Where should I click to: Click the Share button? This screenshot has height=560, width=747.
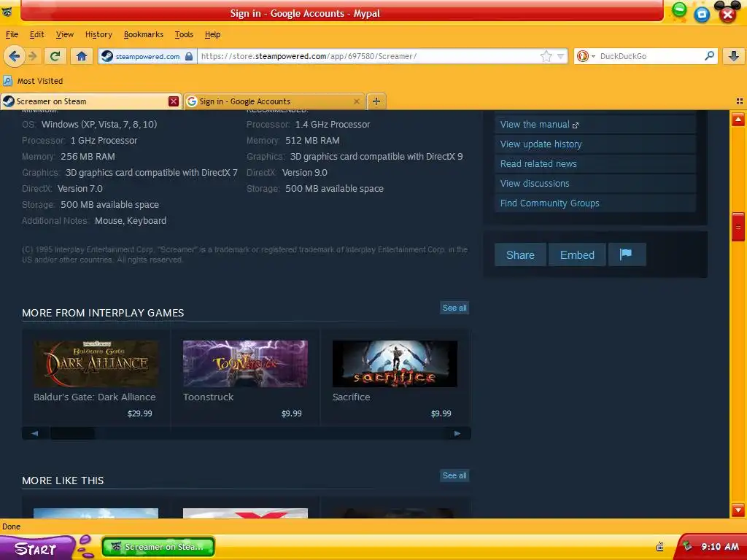tap(520, 254)
